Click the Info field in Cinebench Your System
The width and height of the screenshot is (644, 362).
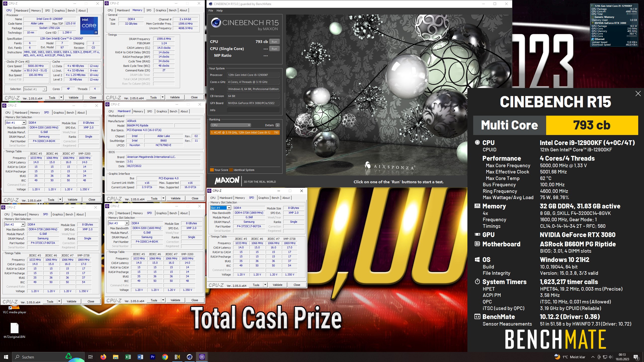coord(253,110)
